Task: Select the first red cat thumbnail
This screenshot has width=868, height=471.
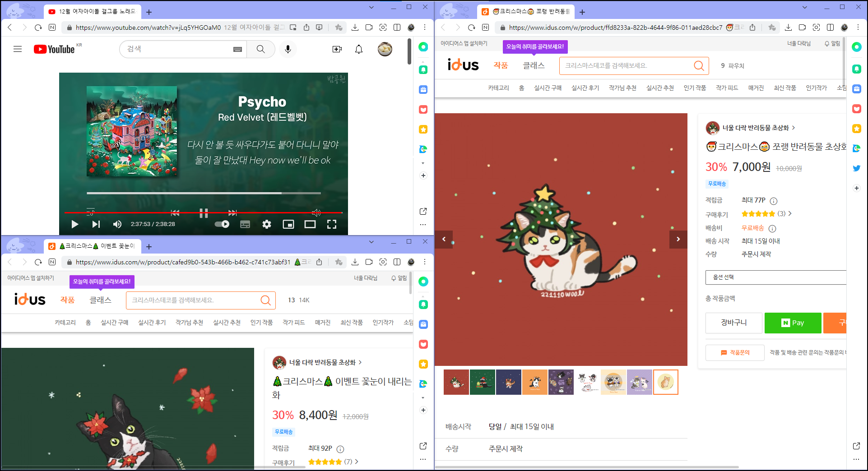Action: pyautogui.click(x=456, y=382)
